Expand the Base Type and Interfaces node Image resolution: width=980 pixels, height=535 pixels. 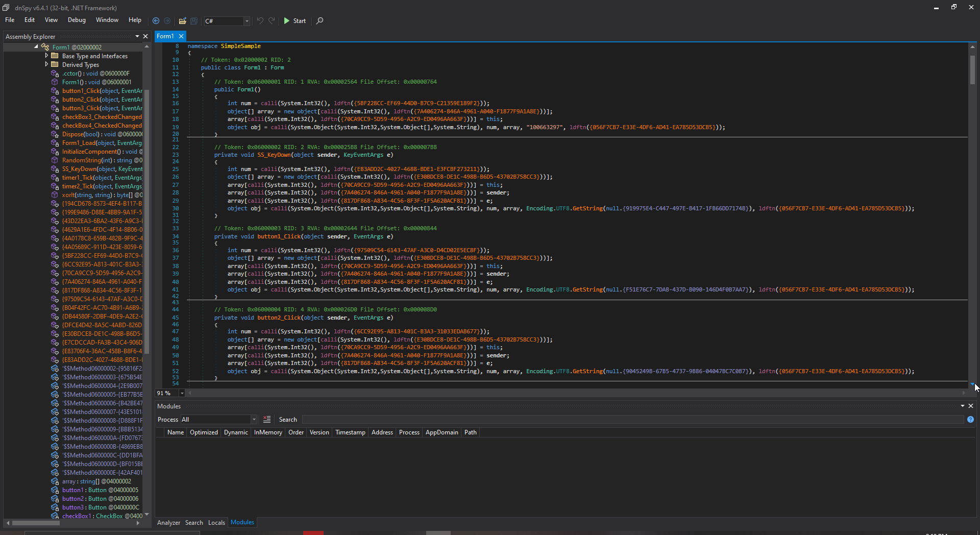(46, 56)
